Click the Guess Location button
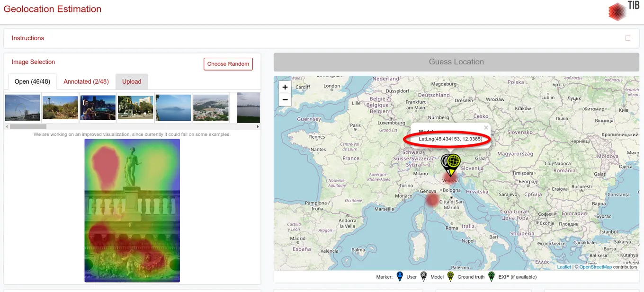 click(x=456, y=62)
